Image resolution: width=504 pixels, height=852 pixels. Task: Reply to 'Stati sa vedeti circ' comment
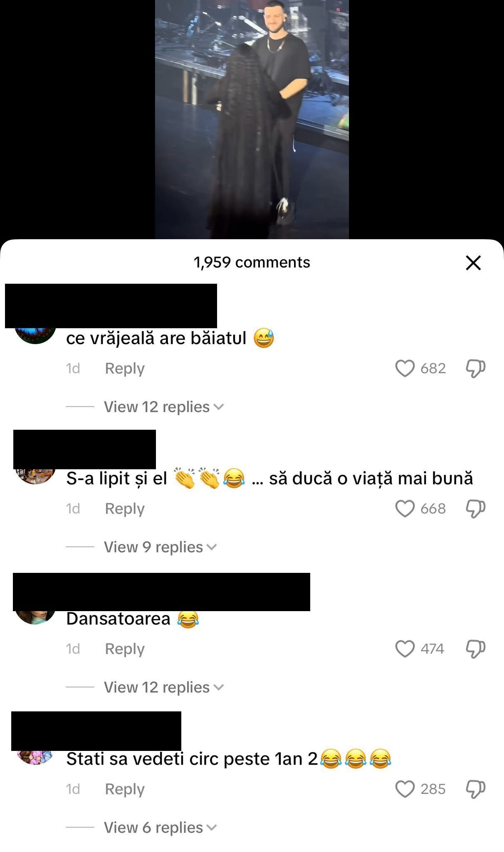pos(125,789)
